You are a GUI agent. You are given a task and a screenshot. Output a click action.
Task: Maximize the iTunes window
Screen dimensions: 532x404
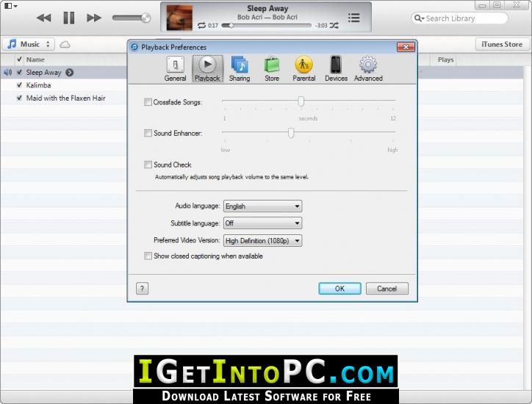tap(497, 5)
